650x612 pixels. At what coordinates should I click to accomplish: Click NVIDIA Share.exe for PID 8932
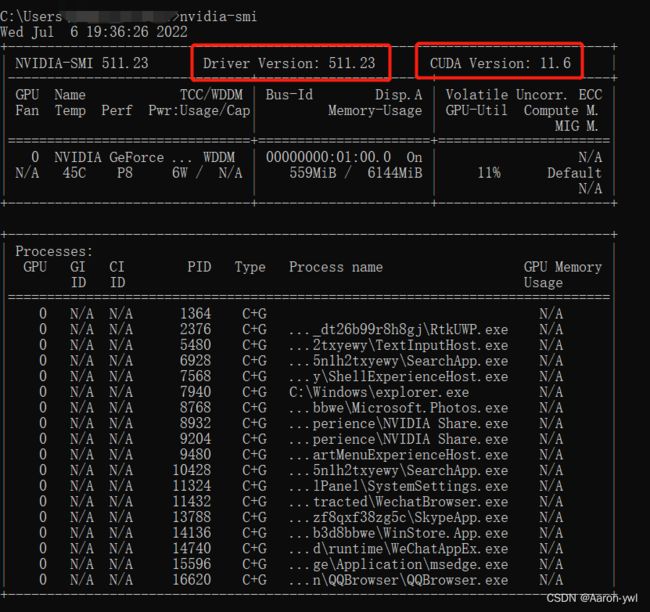398,423
